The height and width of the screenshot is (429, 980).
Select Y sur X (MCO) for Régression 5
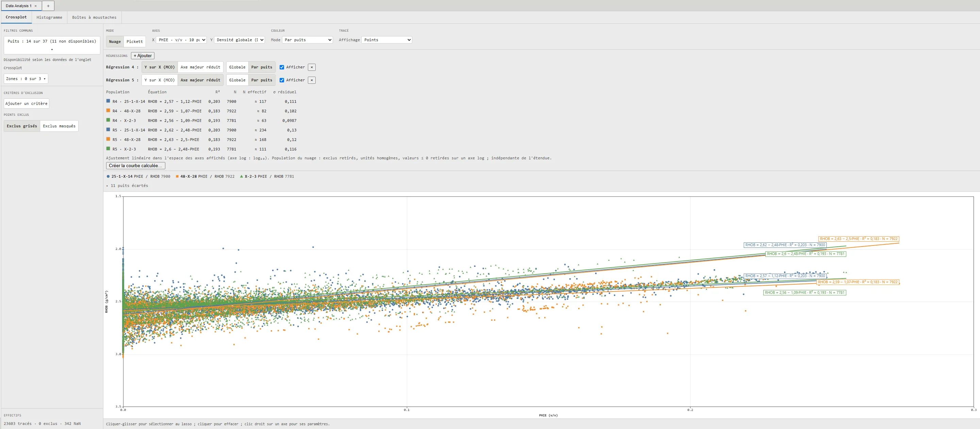coord(160,80)
